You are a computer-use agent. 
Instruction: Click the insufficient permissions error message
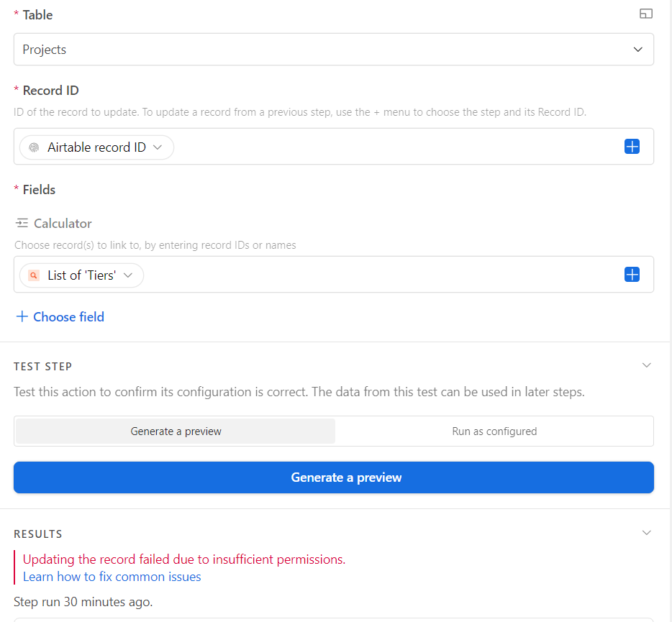coord(184,559)
